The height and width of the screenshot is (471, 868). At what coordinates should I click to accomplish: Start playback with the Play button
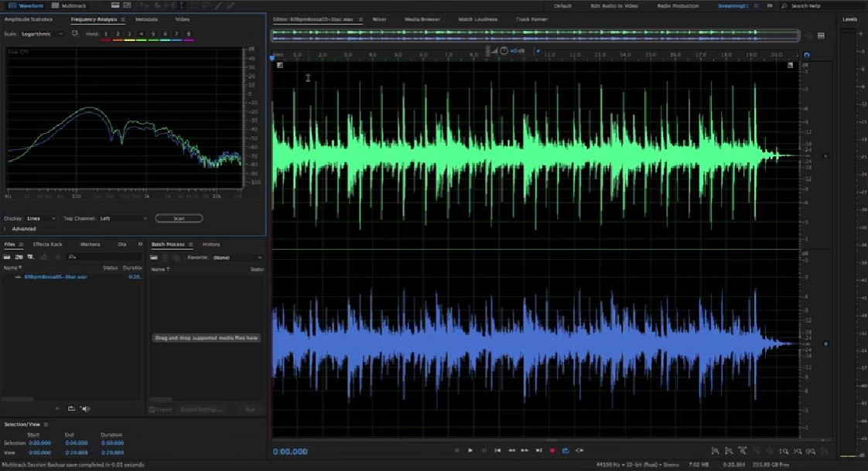tap(470, 451)
